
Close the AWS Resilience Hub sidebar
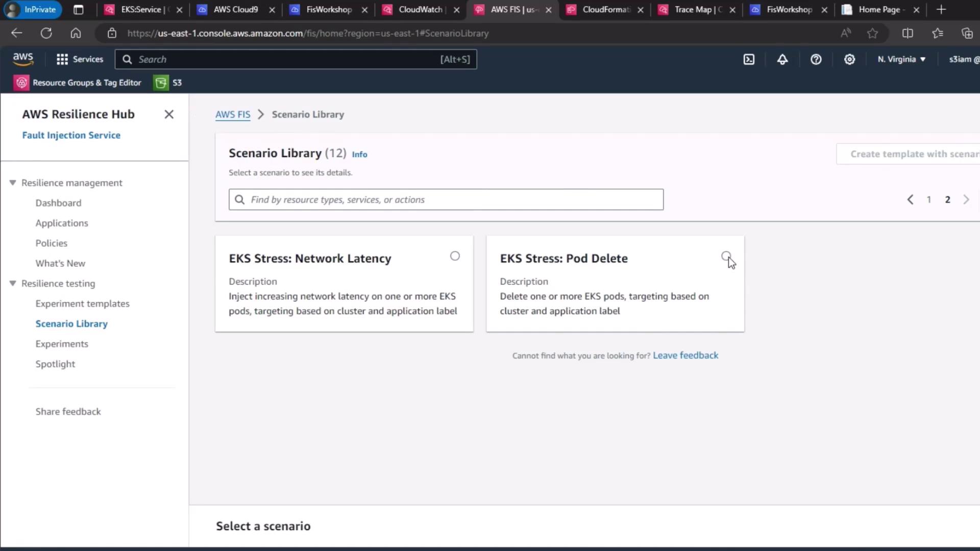click(169, 114)
